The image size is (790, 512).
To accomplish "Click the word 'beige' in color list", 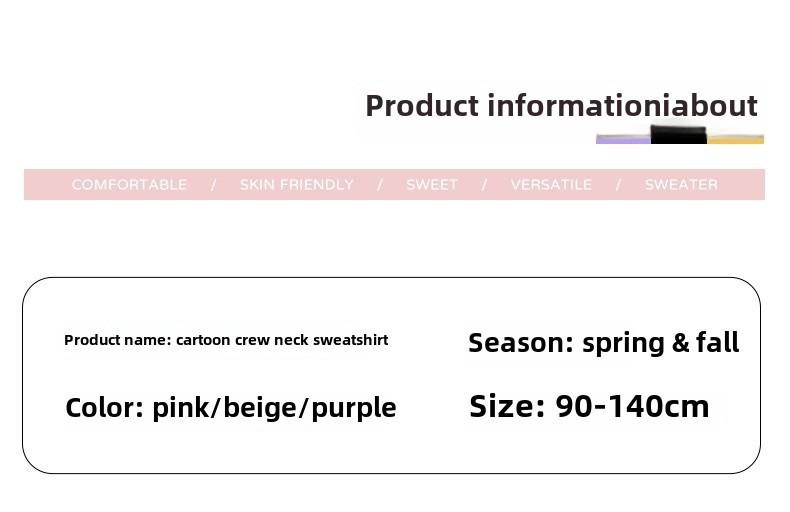I will (x=260, y=408).
